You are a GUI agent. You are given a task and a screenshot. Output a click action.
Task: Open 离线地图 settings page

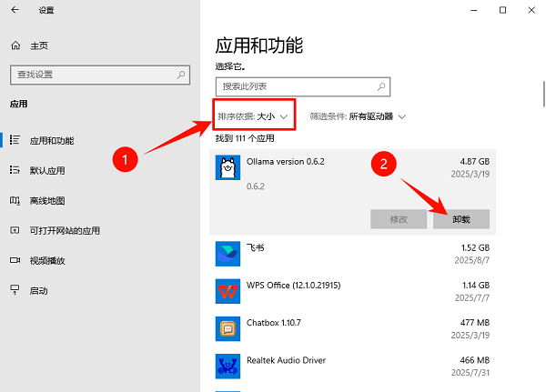47,200
